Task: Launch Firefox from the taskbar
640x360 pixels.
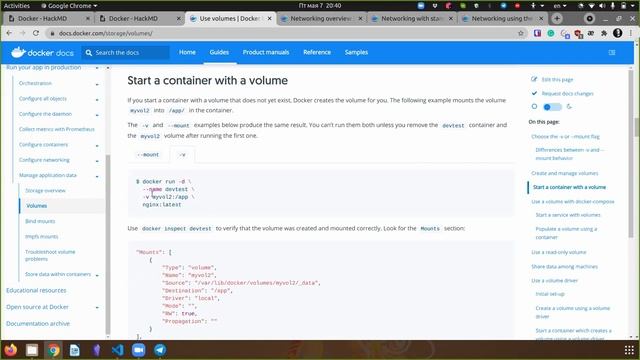Action: tap(11, 350)
